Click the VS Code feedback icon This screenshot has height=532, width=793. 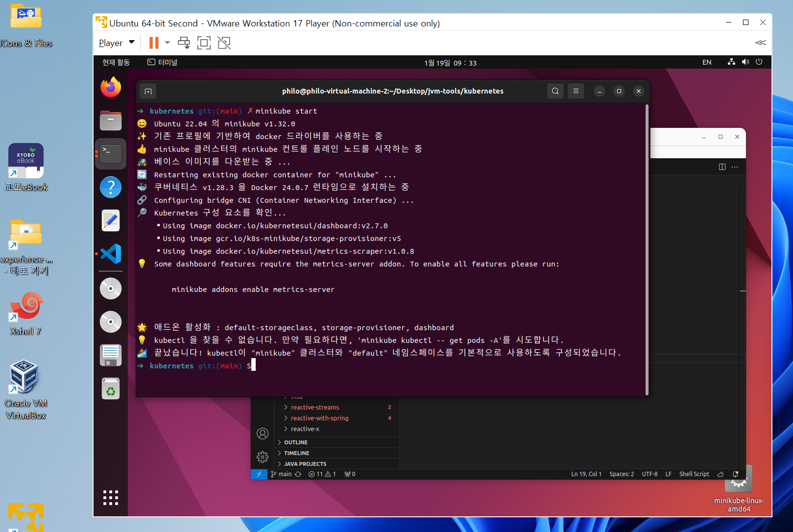click(721, 474)
